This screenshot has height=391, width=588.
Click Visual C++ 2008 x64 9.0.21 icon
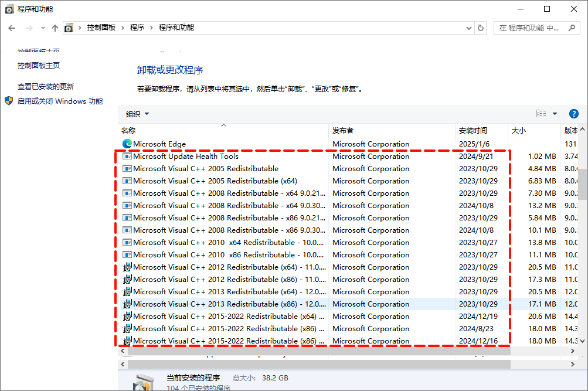127,193
